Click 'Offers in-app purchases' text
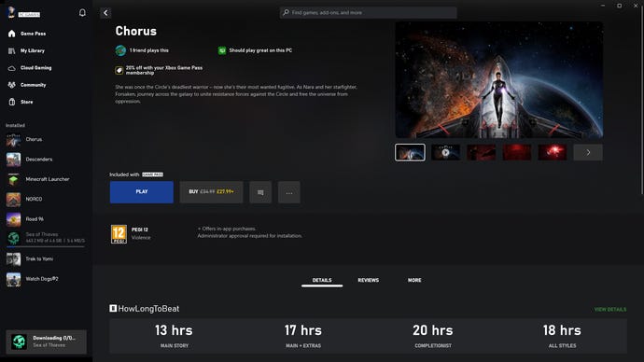 click(227, 229)
